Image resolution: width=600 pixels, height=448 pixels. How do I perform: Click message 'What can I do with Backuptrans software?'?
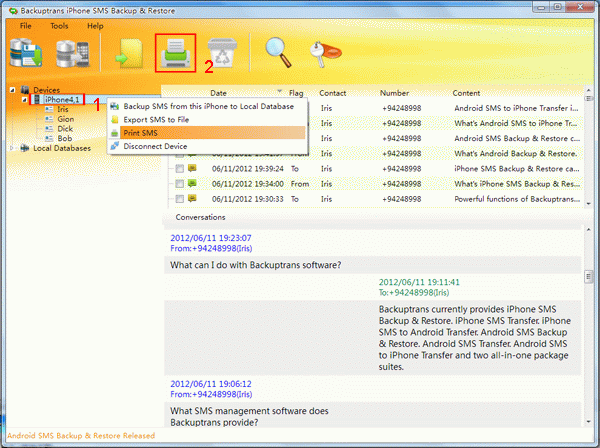[256, 265]
